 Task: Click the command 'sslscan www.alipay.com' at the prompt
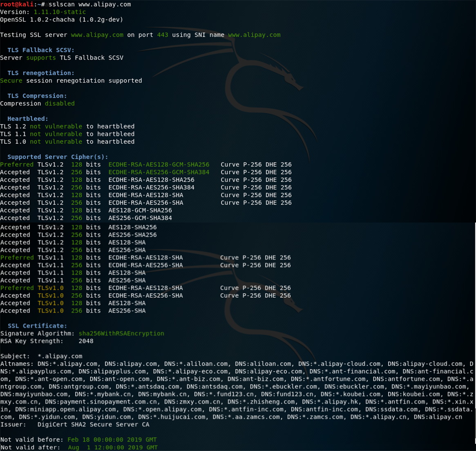tap(90, 4)
